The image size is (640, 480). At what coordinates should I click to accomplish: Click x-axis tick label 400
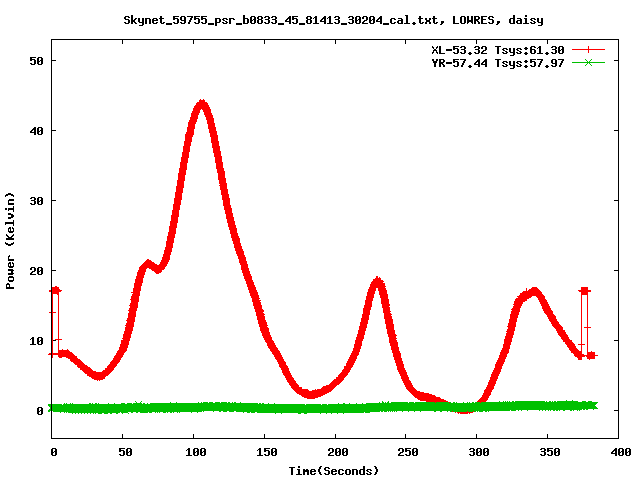point(621,452)
